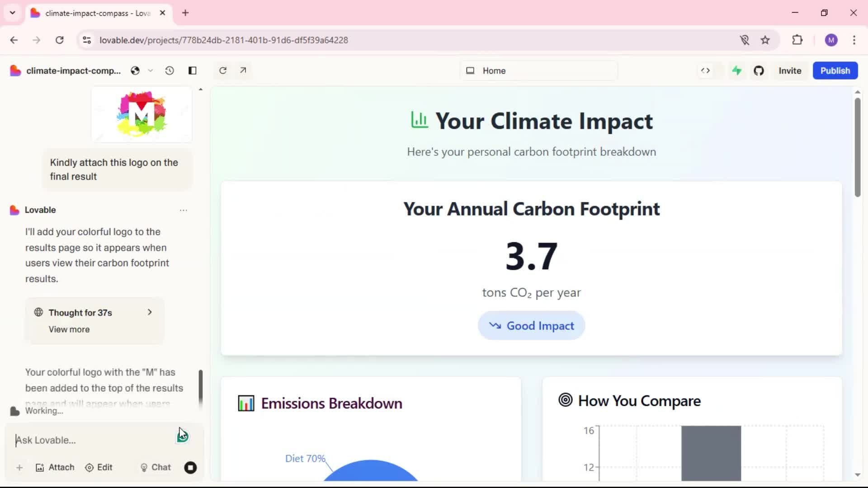View site information icon in address bar
The image size is (868, 488).
[87, 40]
